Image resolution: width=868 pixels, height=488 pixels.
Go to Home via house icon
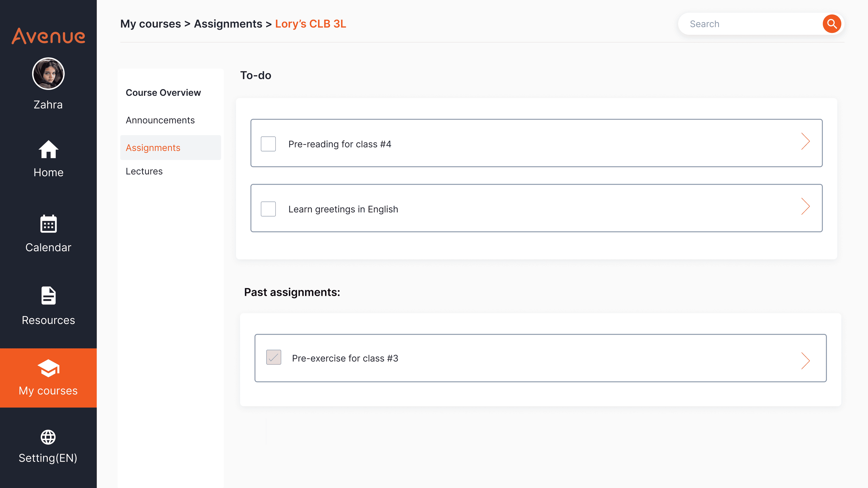(48, 149)
